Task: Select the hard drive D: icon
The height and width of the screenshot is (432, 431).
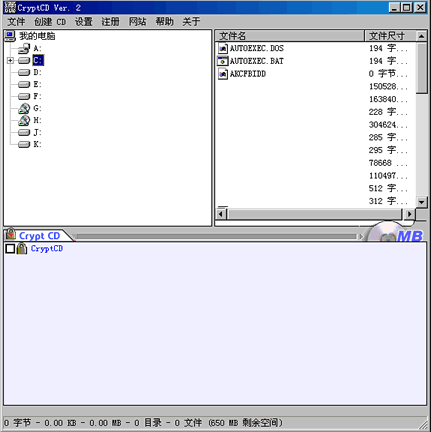Action: (24, 73)
